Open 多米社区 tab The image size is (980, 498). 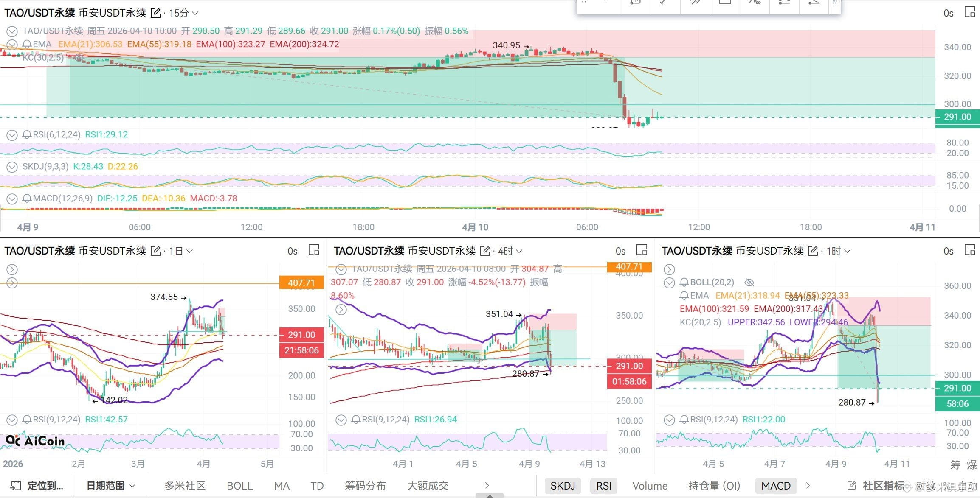(x=185, y=486)
